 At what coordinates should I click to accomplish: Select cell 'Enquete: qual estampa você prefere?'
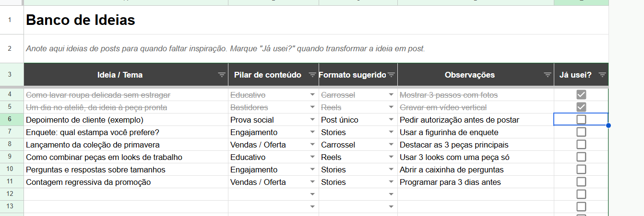click(126, 132)
